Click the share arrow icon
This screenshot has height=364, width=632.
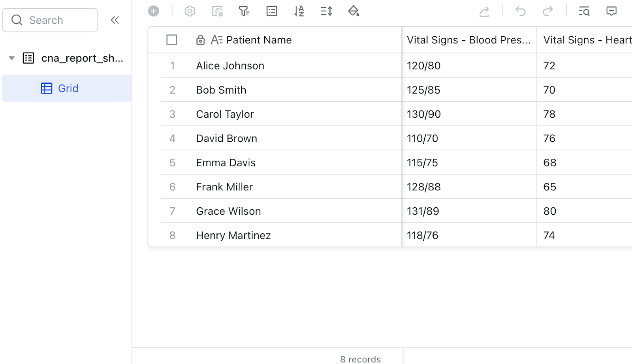click(x=484, y=11)
